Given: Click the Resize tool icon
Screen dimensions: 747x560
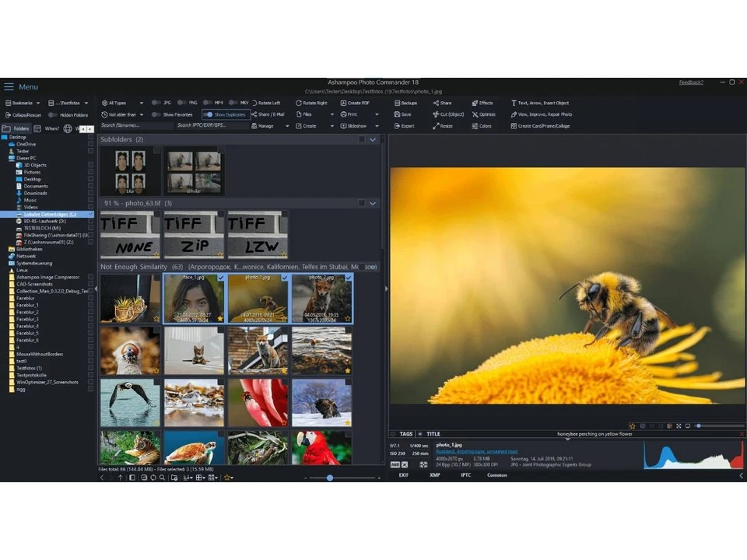Looking at the screenshot, I should [436, 126].
